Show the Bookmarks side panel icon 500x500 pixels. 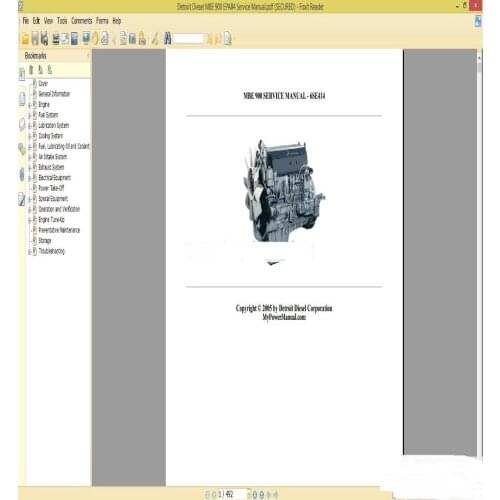tap(22, 74)
